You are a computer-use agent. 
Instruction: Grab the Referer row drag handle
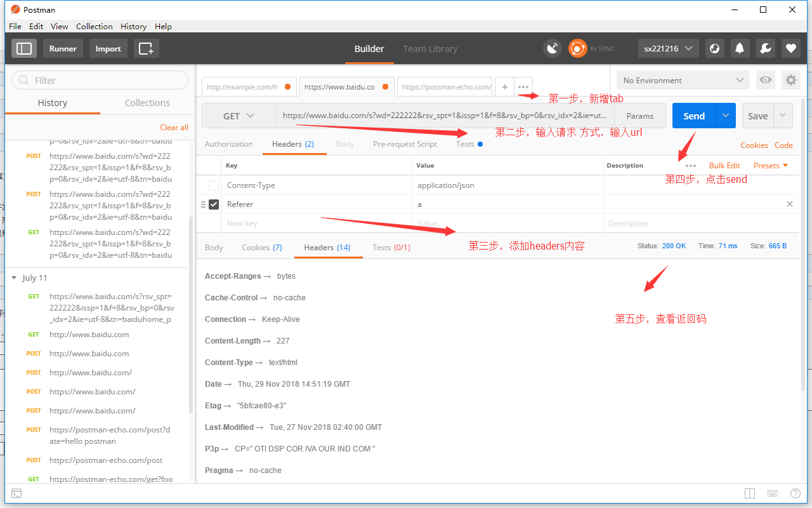point(203,204)
